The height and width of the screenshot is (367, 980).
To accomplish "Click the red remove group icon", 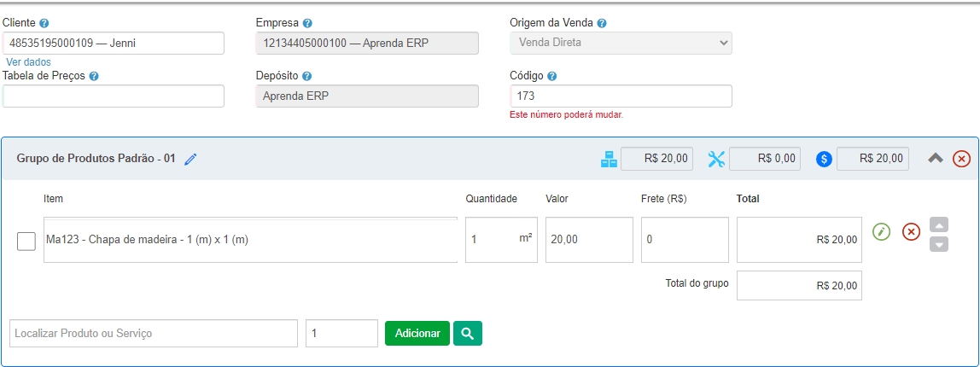I will point(961,159).
